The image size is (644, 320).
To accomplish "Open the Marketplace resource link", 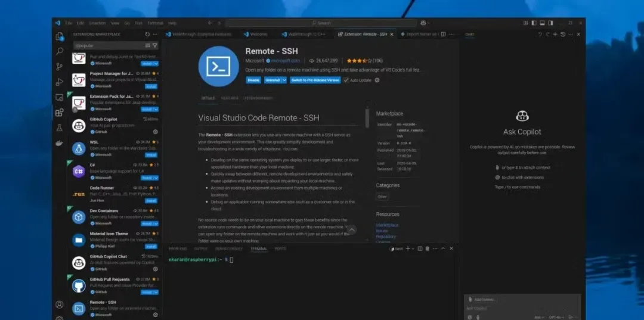I will coord(388,225).
